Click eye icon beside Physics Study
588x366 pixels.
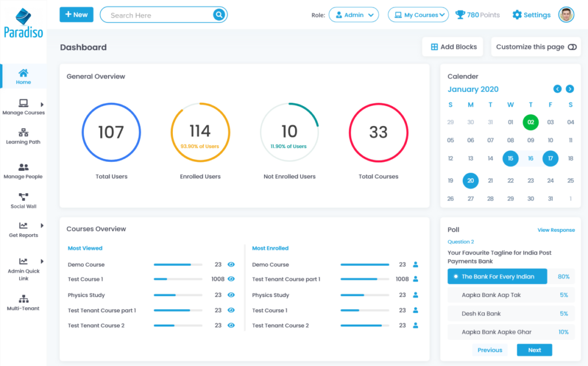pos(231,295)
